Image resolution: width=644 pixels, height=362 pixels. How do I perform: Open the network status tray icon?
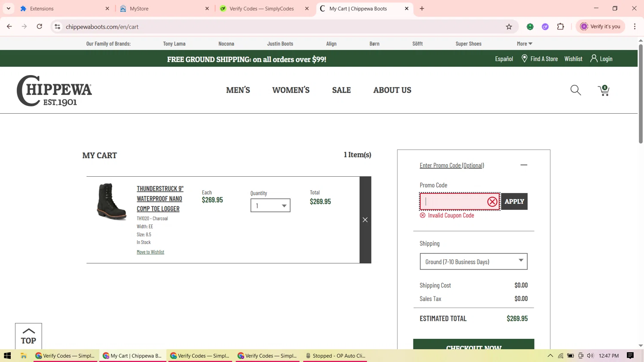(561, 356)
